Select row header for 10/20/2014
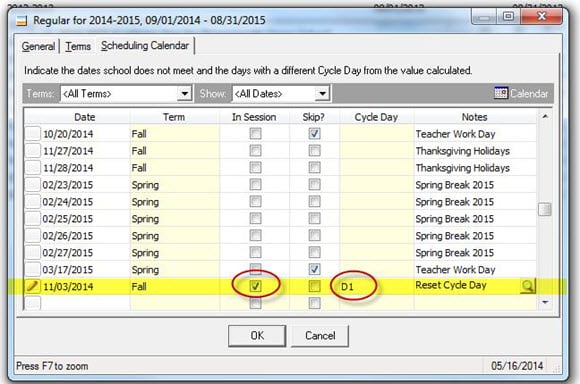 coord(33,133)
